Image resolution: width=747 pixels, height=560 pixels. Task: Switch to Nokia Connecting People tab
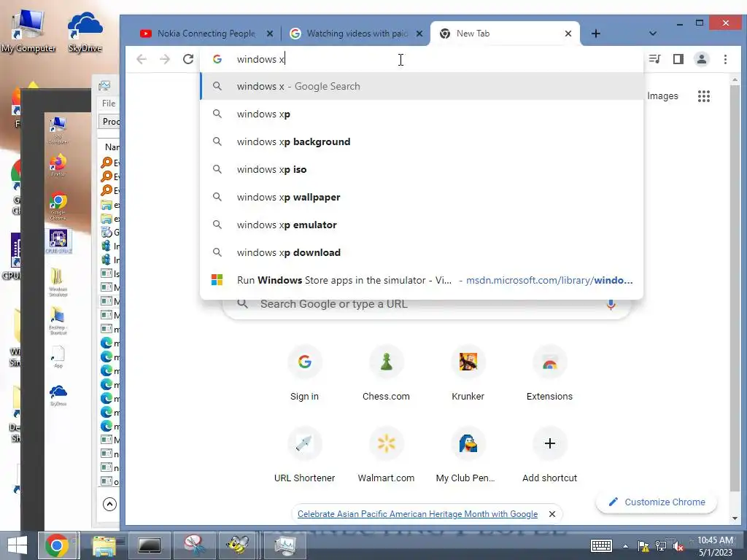pyautogui.click(x=206, y=34)
